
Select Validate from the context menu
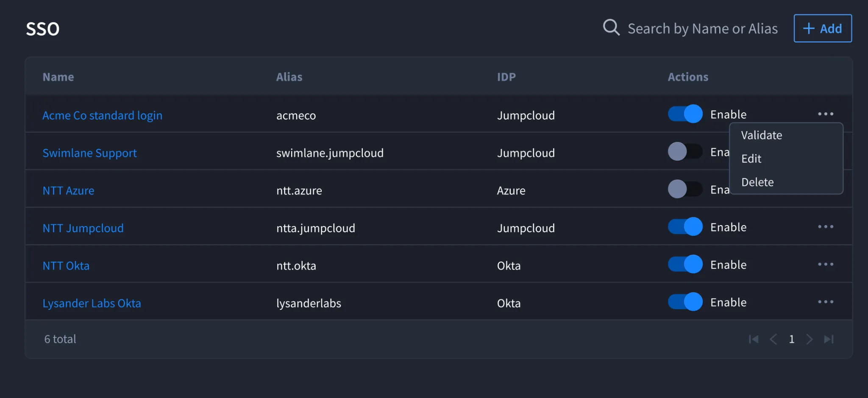point(762,135)
